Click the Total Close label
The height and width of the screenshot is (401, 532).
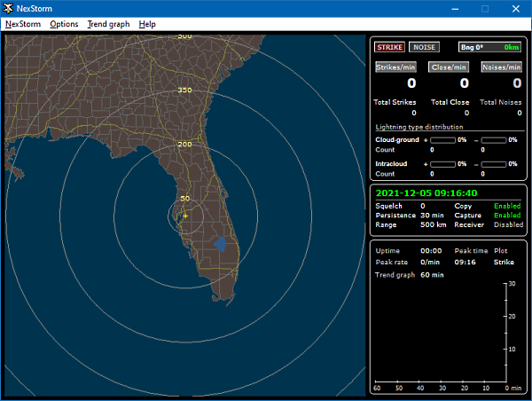coord(450,102)
